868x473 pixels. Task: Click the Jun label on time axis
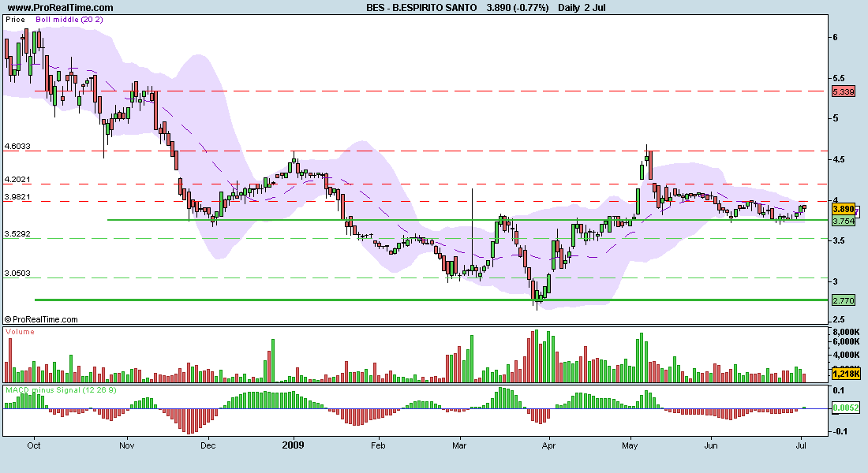click(711, 445)
